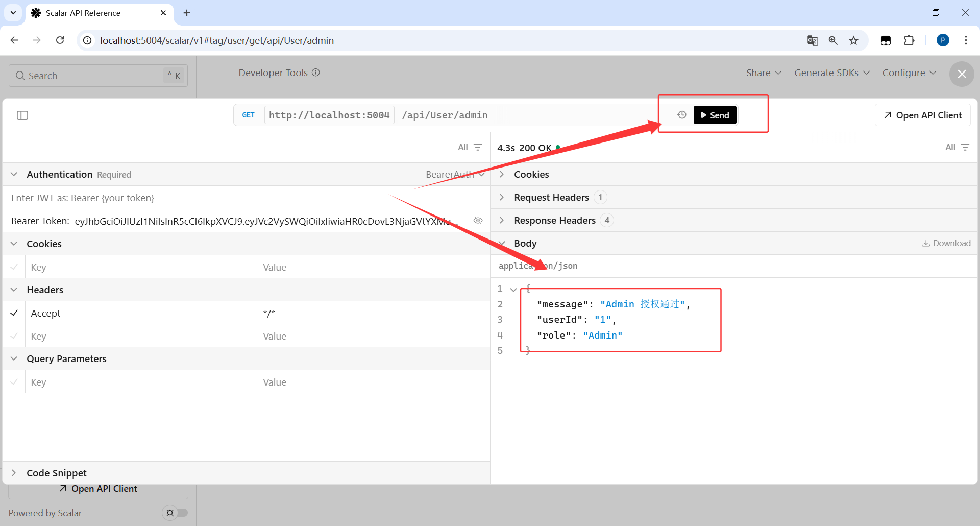The height and width of the screenshot is (526, 980).
Task: Toggle the dark mode switch
Action: [x=175, y=513]
